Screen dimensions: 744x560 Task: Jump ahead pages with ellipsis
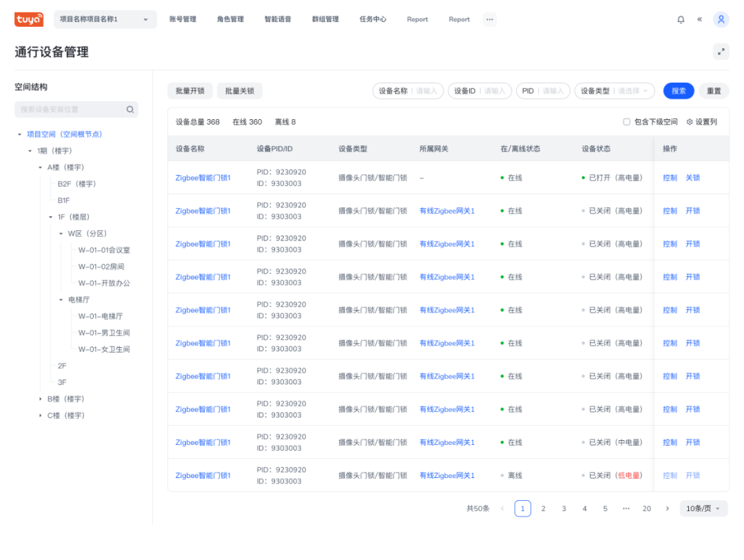pos(626,508)
